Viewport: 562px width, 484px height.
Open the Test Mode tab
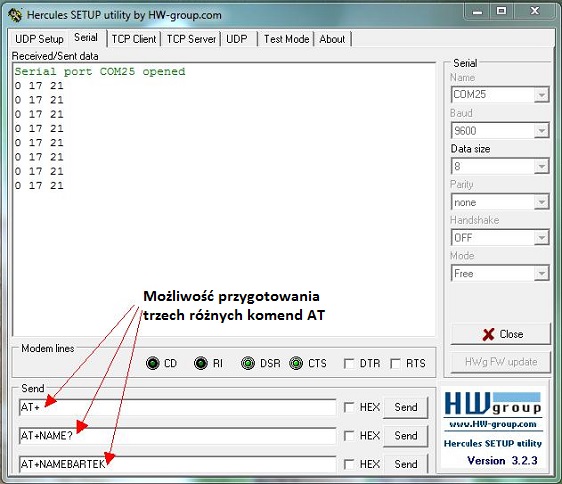pos(286,39)
